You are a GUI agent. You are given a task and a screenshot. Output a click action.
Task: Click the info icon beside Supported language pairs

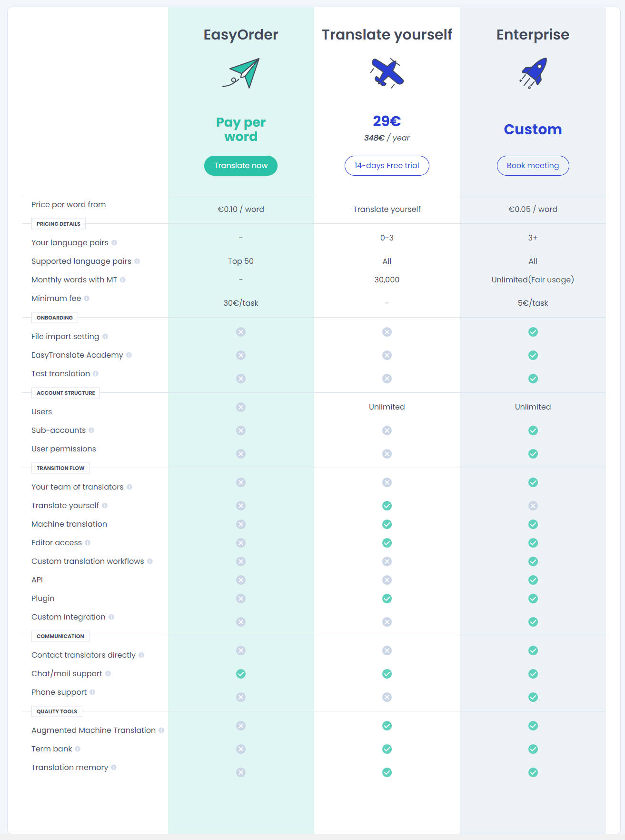(x=138, y=261)
